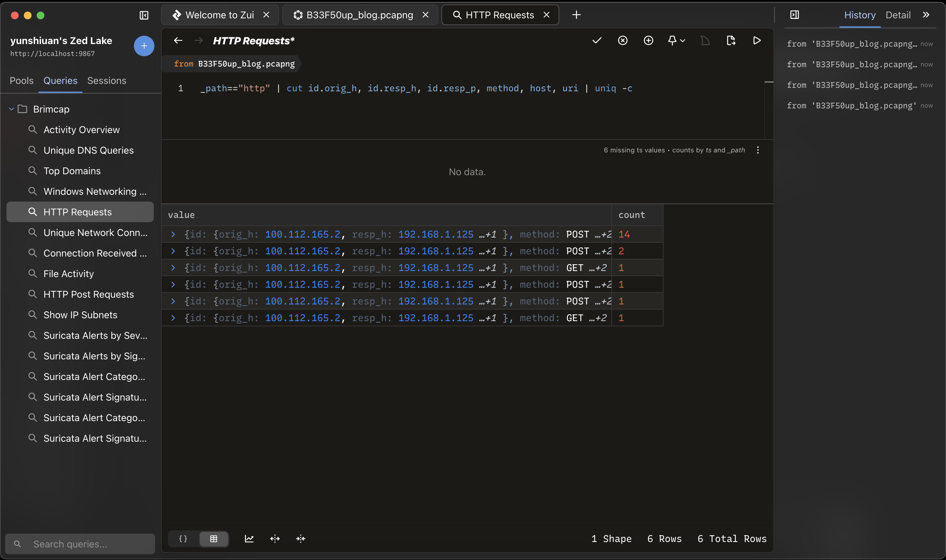Open the chart view icon

[249, 538]
